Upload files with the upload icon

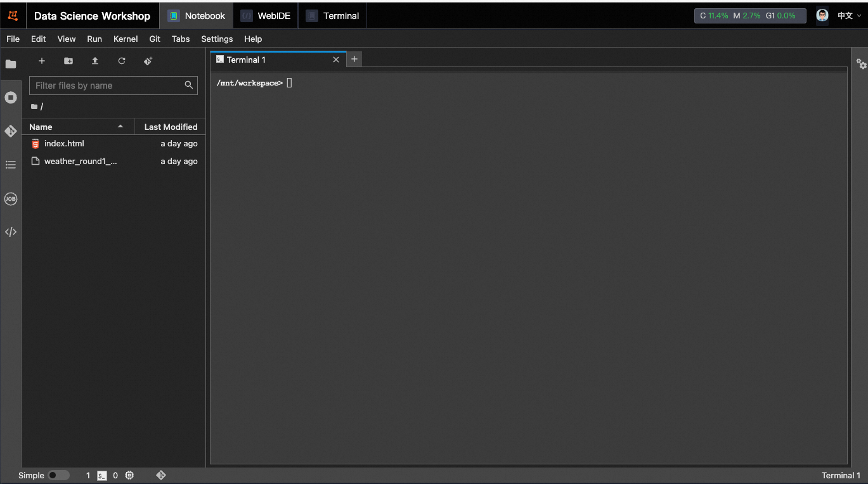pyautogui.click(x=95, y=61)
